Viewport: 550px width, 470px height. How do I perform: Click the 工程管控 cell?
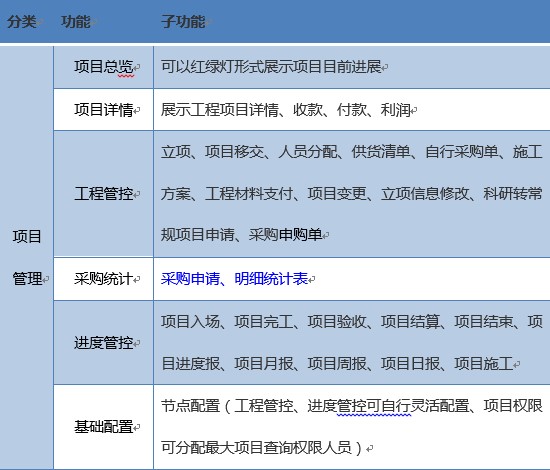pyautogui.click(x=104, y=194)
